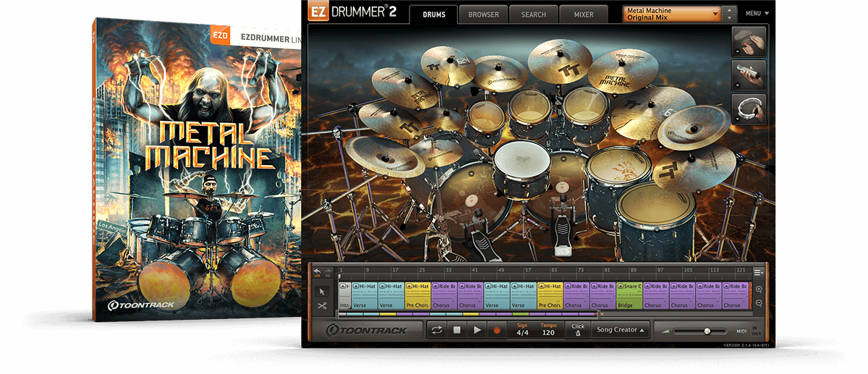Screen dimensions: 868x374
Task: Switch to the Browser tab
Action: pos(482,14)
